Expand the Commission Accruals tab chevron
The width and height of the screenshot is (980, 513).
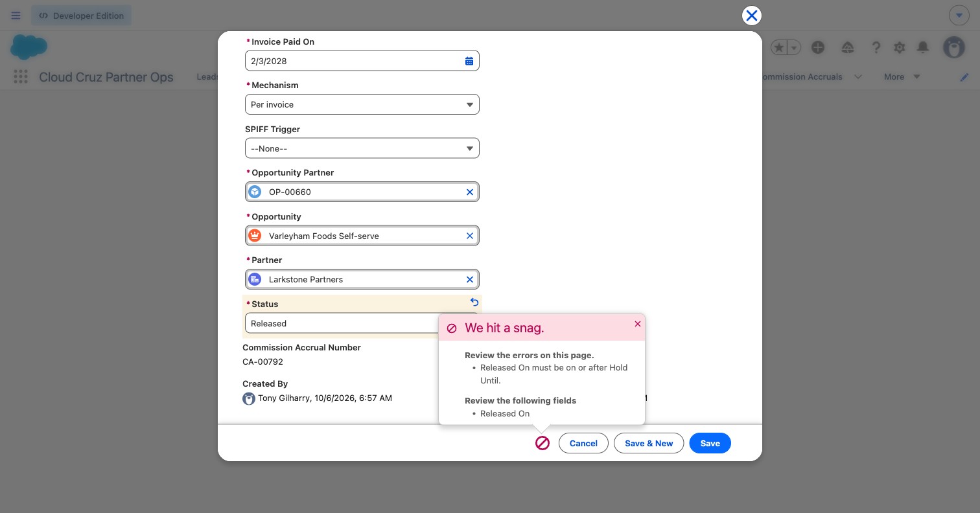858,76
